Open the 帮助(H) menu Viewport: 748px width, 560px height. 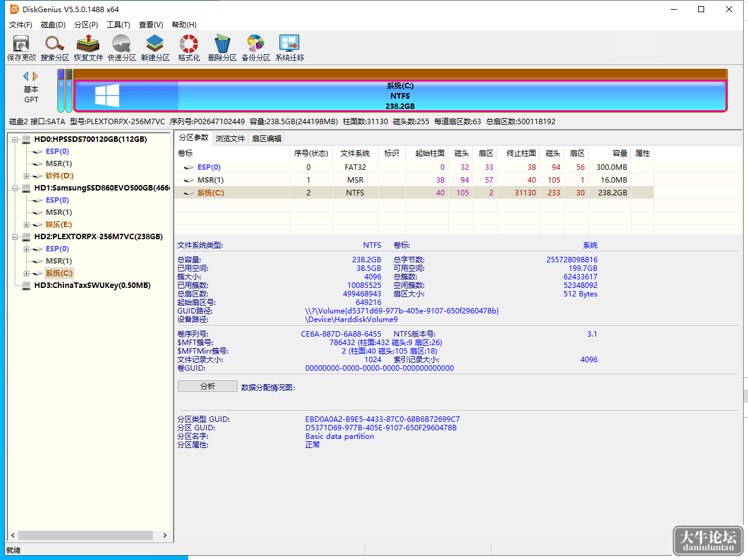tap(184, 25)
